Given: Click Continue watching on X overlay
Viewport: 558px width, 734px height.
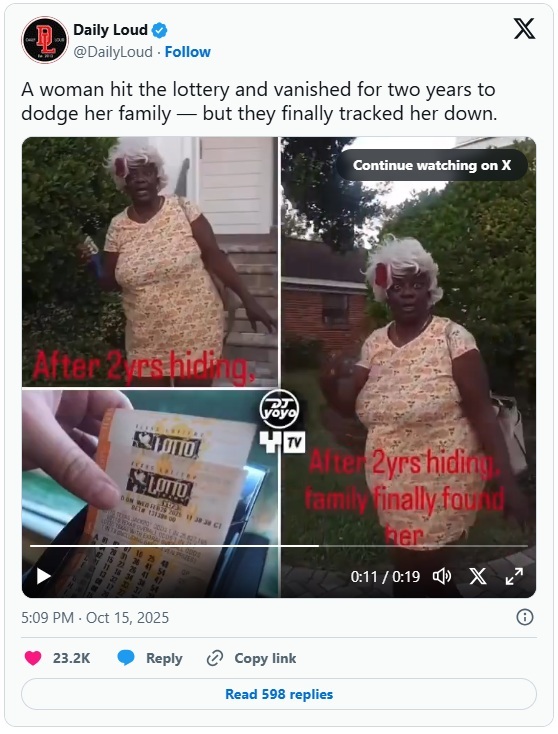Looking at the screenshot, I should [x=432, y=165].
